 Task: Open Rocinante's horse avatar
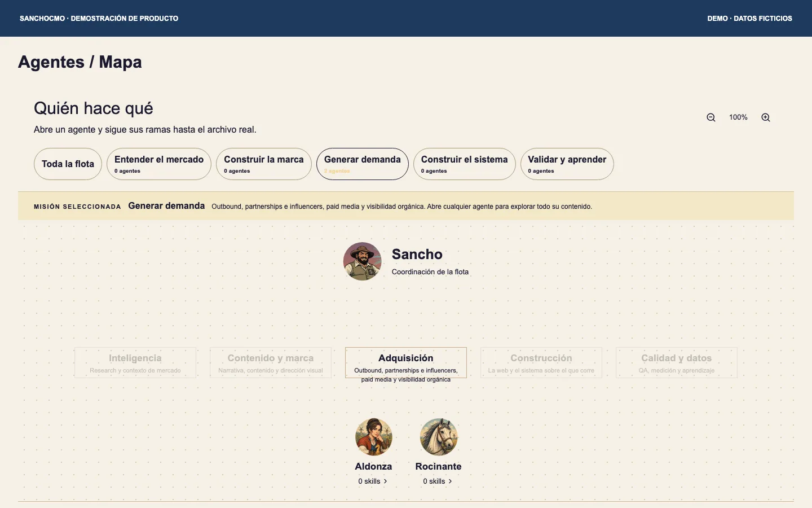click(439, 437)
